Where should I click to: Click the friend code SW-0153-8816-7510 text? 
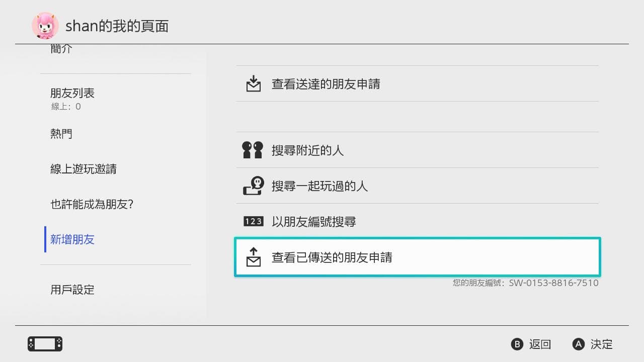point(554,283)
